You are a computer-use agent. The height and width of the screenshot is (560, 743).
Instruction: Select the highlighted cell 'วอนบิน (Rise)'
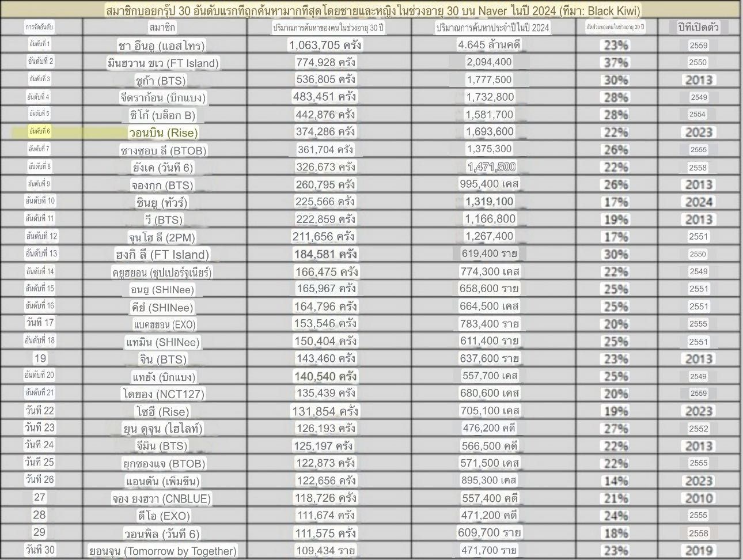[x=163, y=133]
